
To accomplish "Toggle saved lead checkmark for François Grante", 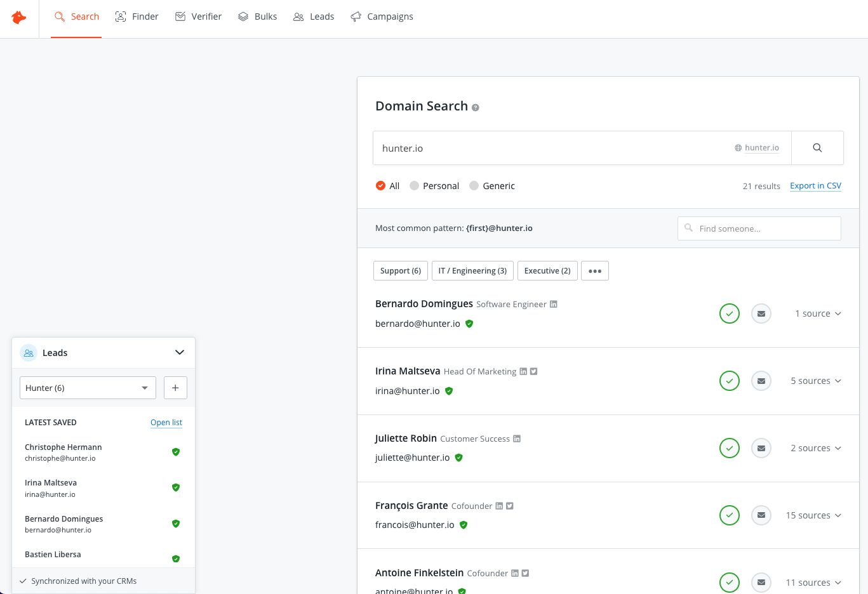I will [730, 515].
